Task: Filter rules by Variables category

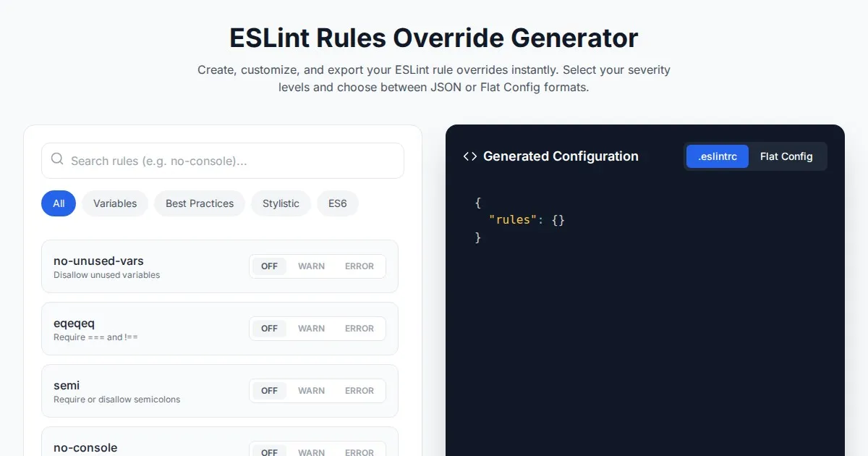Action: [x=115, y=203]
